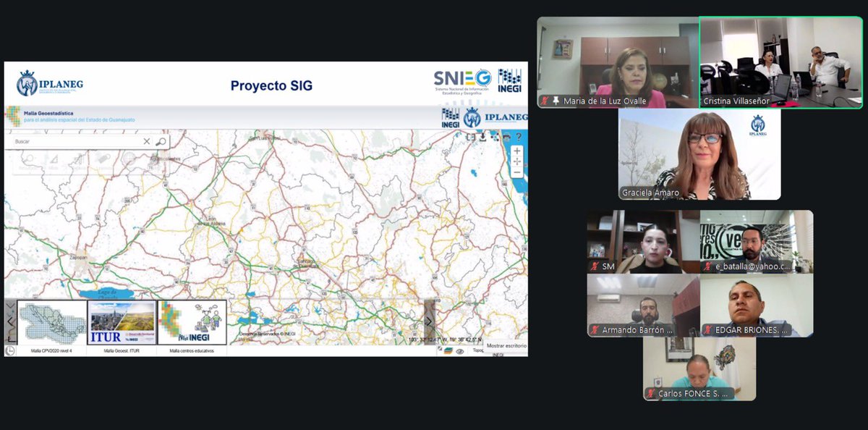Select Maria de la Luz Ovalle video
868x430 pixels.
click(618, 62)
